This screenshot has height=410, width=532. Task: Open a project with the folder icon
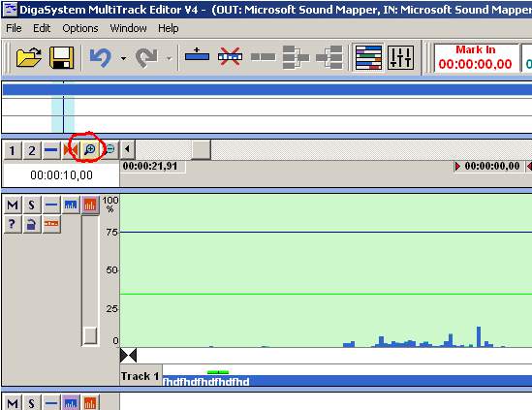click(x=29, y=57)
